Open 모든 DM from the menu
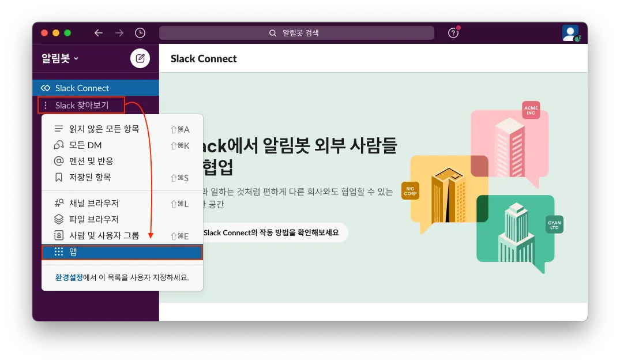Screen dimensions: 620x364 (122, 145)
